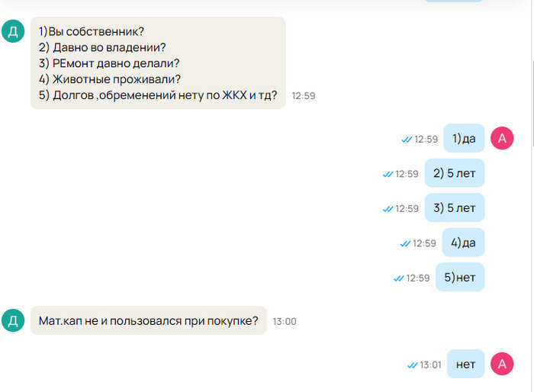Click the 13:01 timestamp beside нет
534x392 pixels.
coord(430,365)
